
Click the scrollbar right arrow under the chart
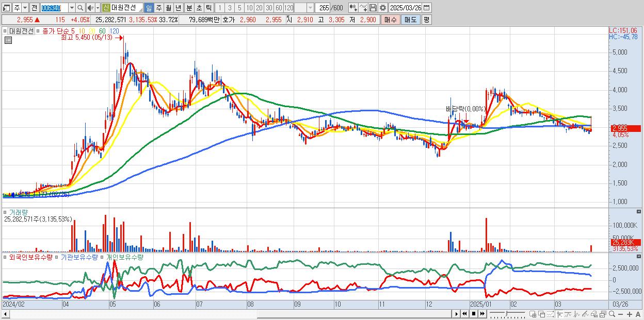456,314
